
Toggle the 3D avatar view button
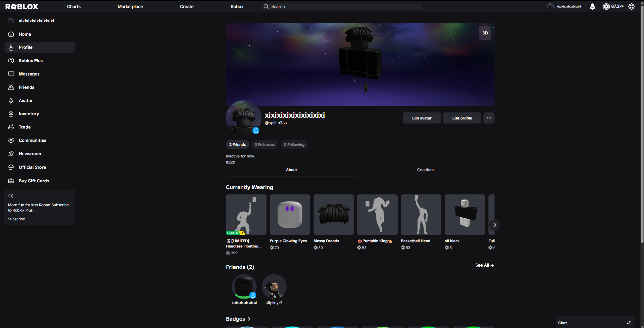click(485, 33)
